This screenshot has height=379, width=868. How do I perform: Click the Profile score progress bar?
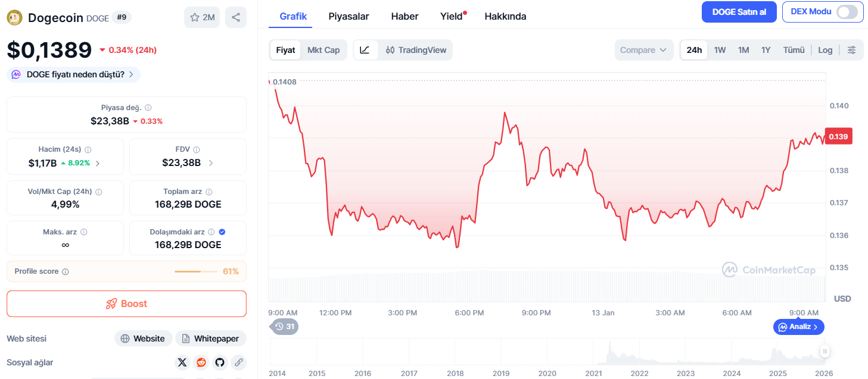[196, 271]
